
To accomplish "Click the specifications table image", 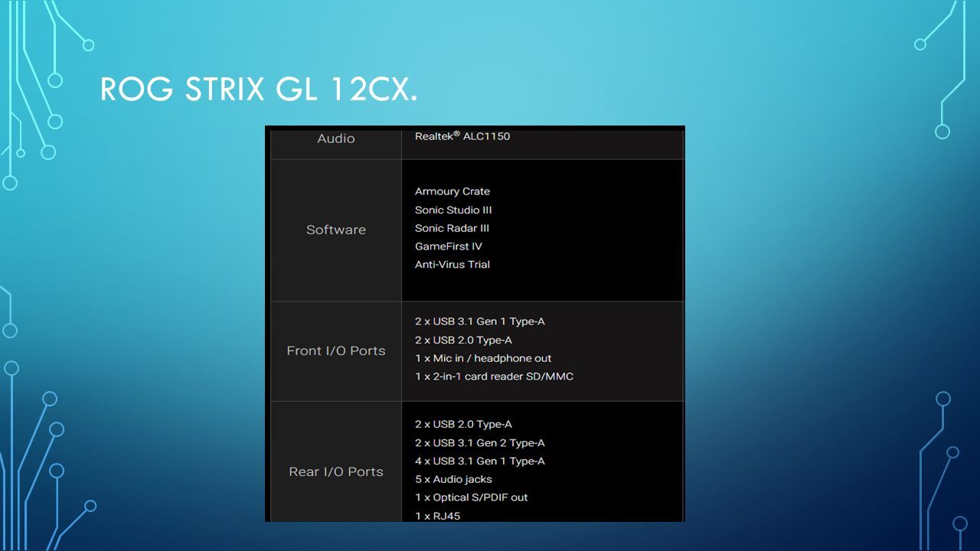I will point(475,324).
